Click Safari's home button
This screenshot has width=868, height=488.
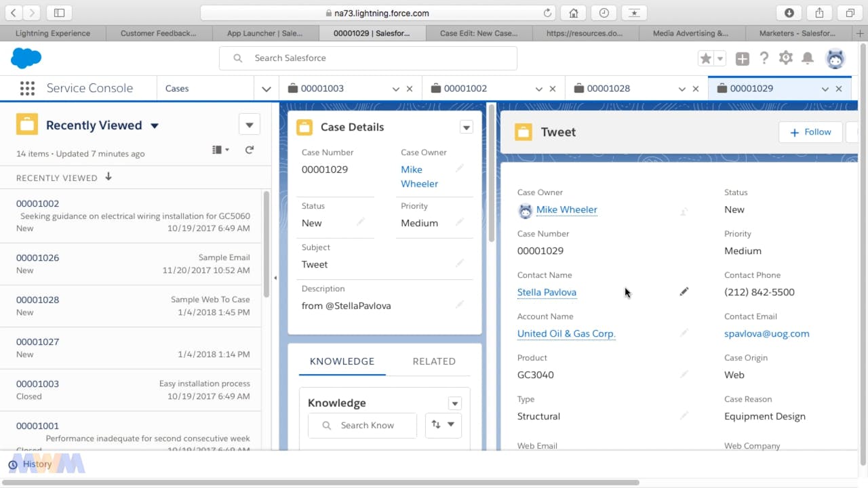(573, 13)
